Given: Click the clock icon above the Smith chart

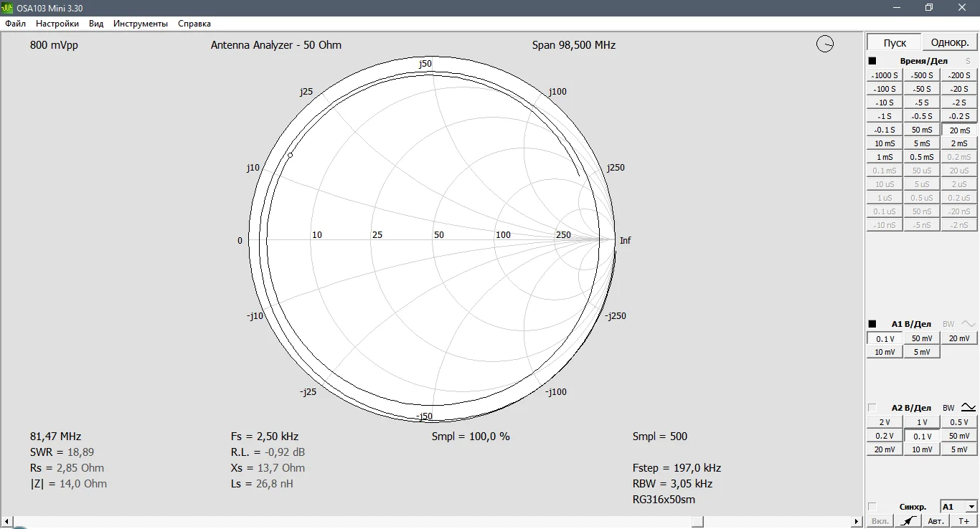Looking at the screenshot, I should [825, 44].
